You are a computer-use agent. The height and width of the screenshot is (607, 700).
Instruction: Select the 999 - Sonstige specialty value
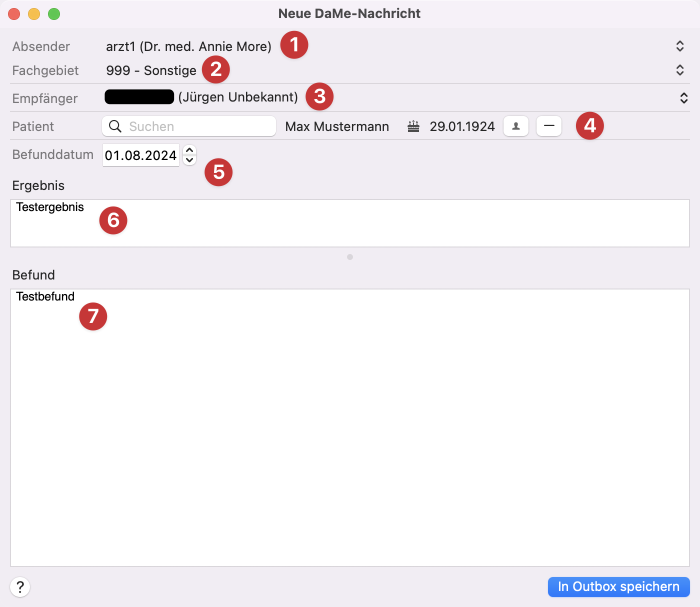tap(151, 70)
